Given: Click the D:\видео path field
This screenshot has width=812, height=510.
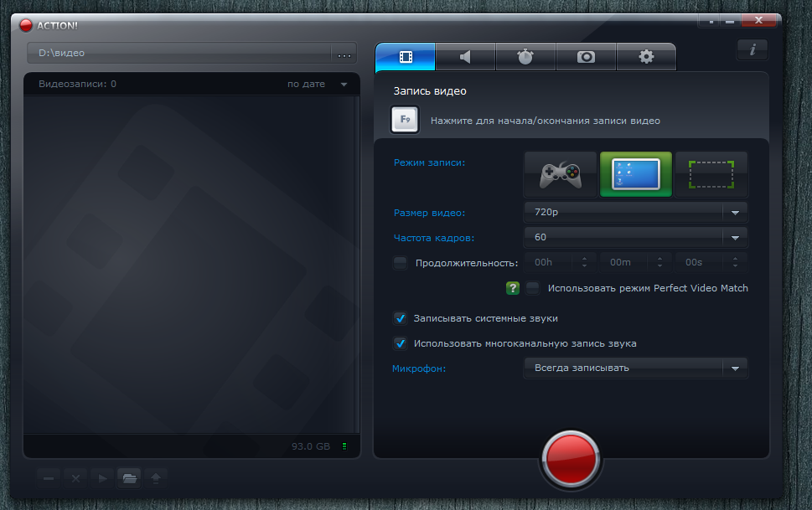Looking at the screenshot, I should pos(179,53).
